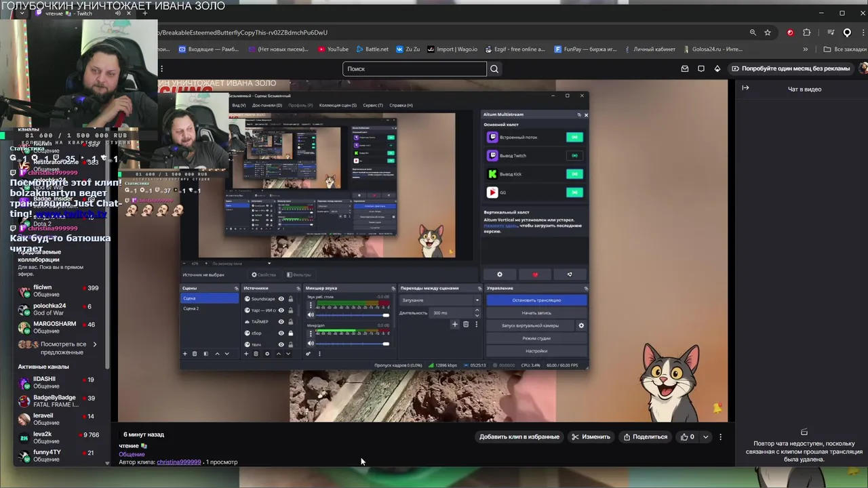
Task: Open the Справка (H) menu
Action: (x=401, y=105)
